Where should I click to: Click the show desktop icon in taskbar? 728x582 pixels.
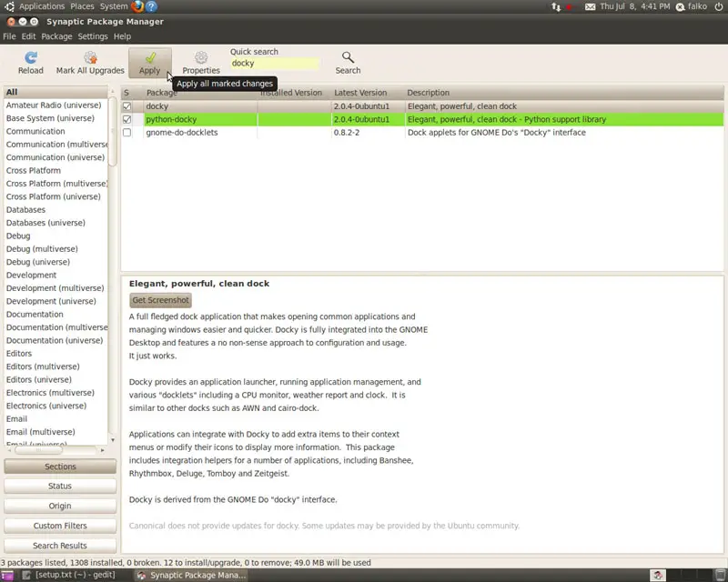pos(7,576)
